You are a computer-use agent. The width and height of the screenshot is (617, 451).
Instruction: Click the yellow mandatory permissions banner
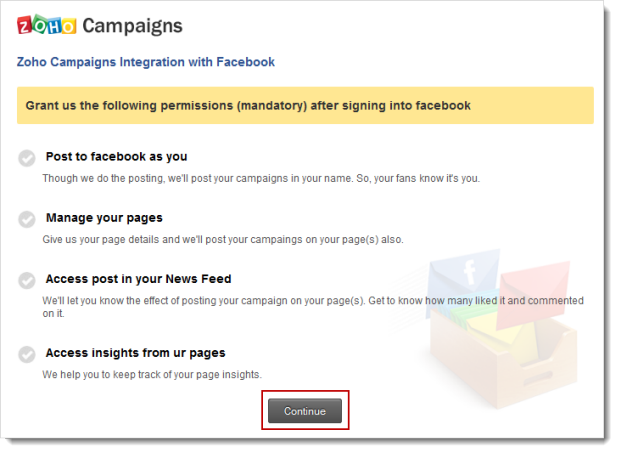pyautogui.click(x=305, y=105)
